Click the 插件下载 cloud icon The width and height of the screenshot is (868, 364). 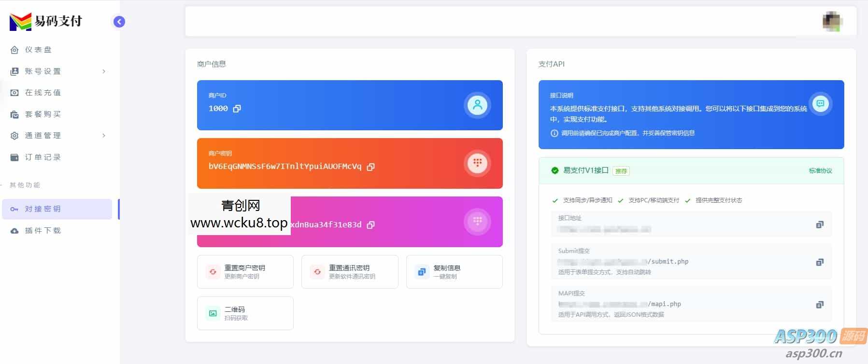(x=14, y=231)
